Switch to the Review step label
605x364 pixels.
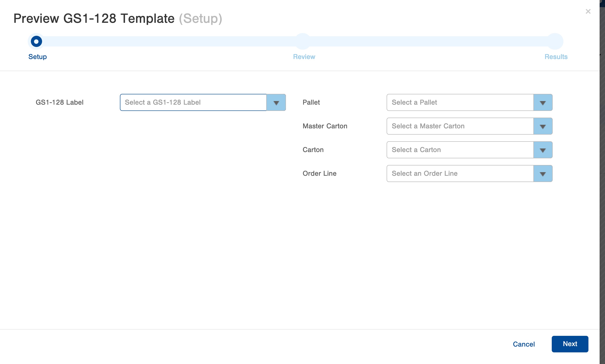[304, 57]
